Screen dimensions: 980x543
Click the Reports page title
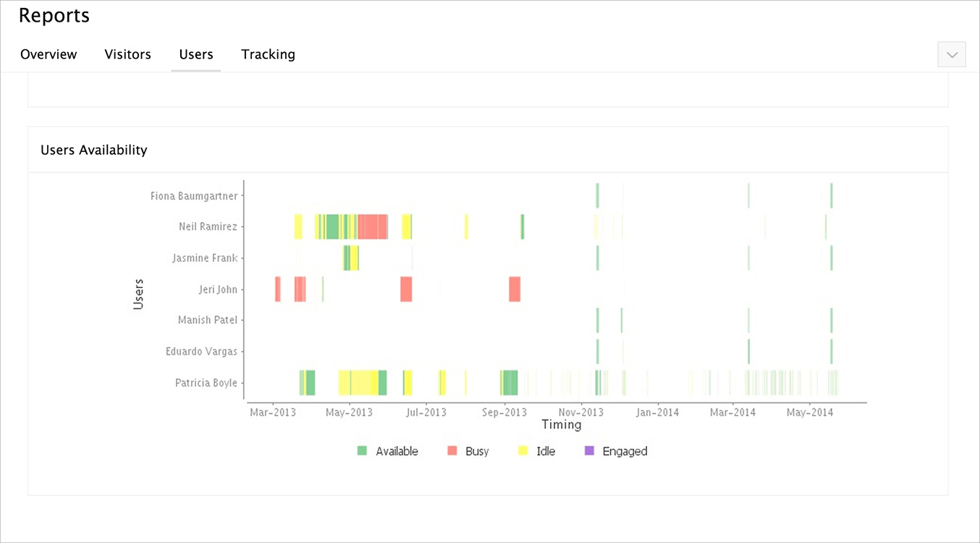pos(54,16)
